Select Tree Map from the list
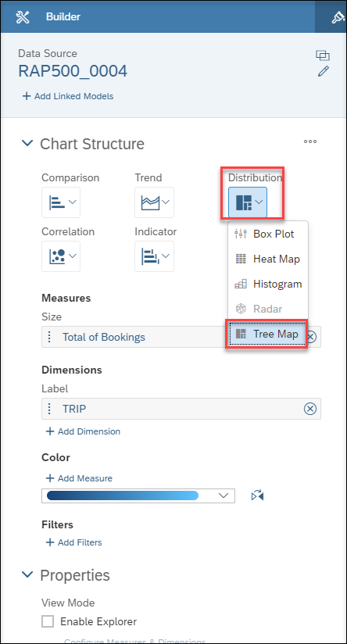This screenshot has width=347, height=644. point(267,334)
